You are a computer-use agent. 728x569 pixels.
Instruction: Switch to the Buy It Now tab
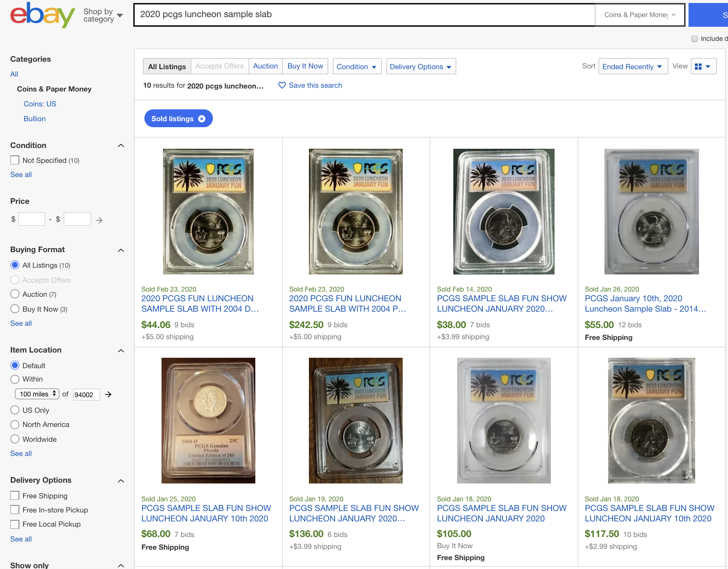[x=305, y=66]
